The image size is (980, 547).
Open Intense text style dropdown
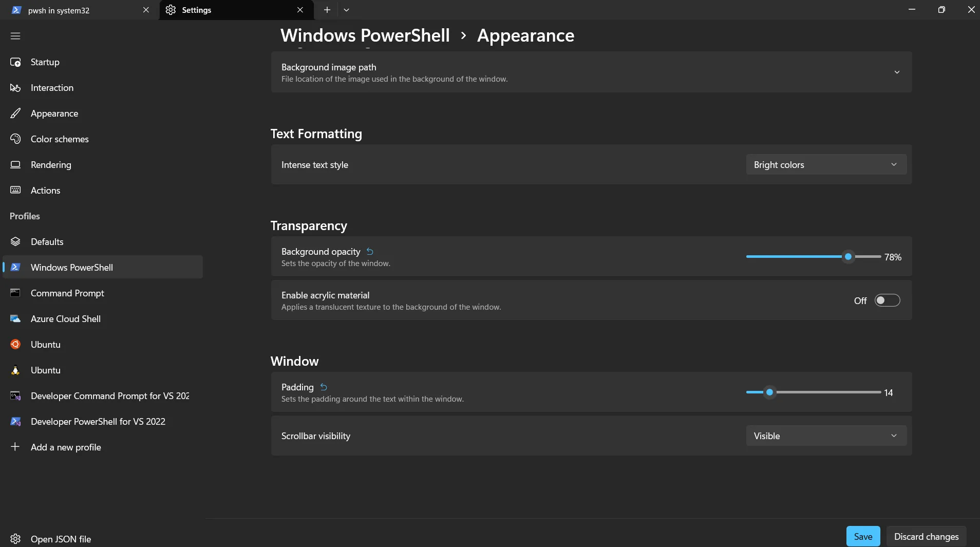tap(826, 165)
